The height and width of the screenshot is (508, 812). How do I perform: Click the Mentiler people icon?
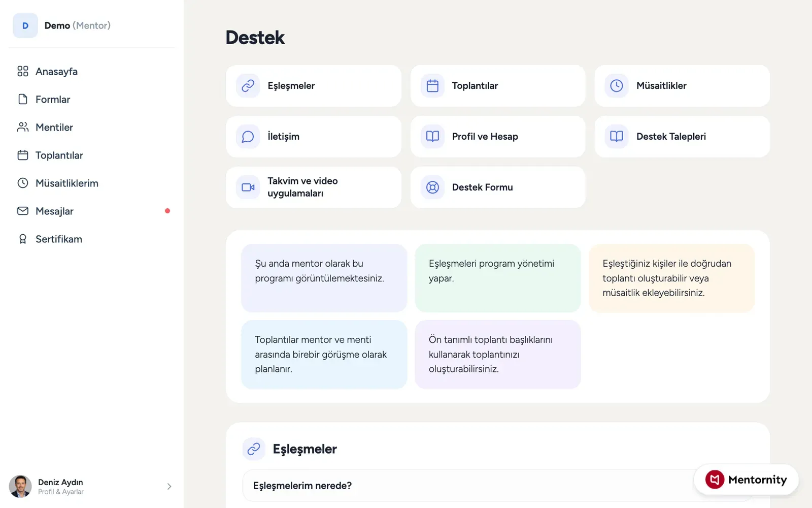(x=23, y=127)
